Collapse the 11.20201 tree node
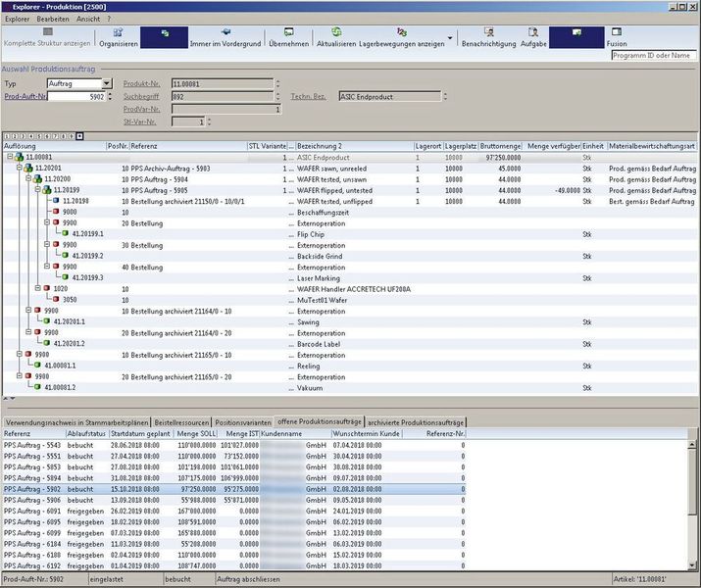 (20, 168)
